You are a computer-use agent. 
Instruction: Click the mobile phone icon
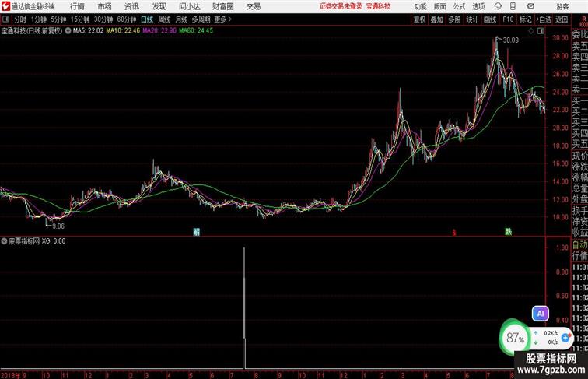click(513, 6)
